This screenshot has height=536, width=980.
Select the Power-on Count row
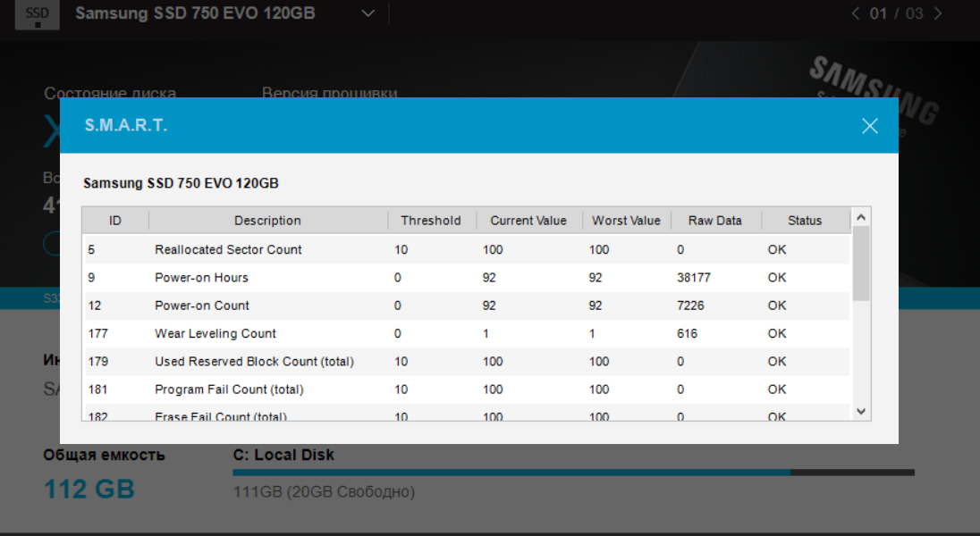click(466, 306)
